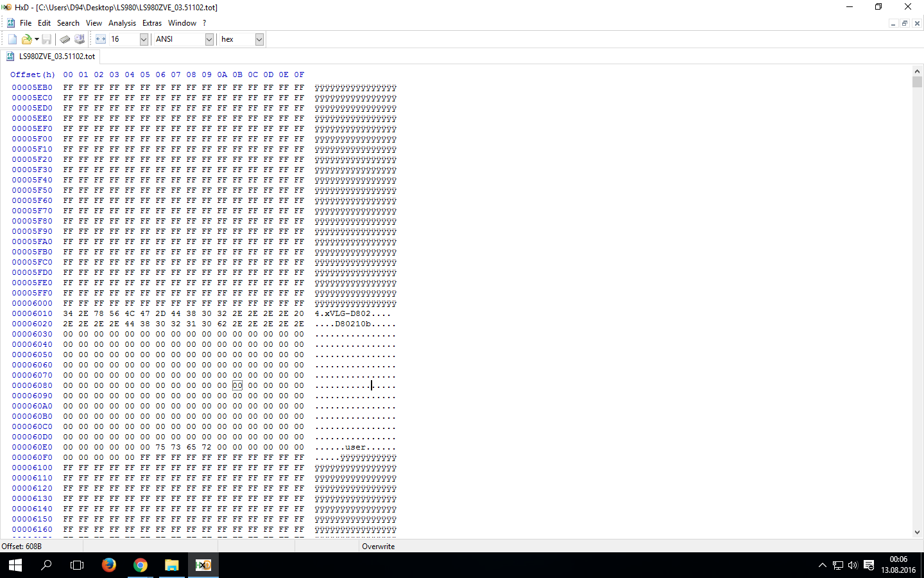This screenshot has width=924, height=578.
Task: Restore the inner document window
Action: [905, 23]
